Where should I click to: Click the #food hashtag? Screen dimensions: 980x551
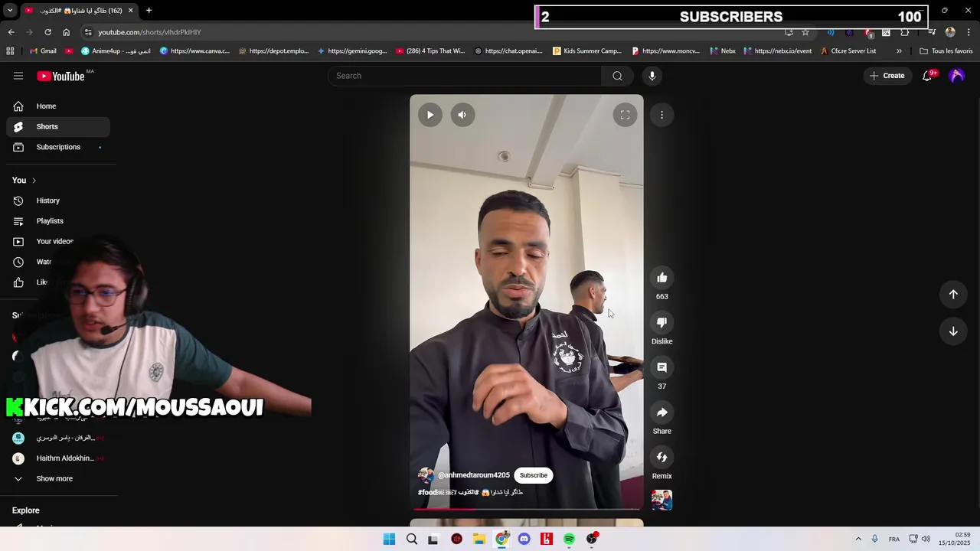[x=427, y=492]
